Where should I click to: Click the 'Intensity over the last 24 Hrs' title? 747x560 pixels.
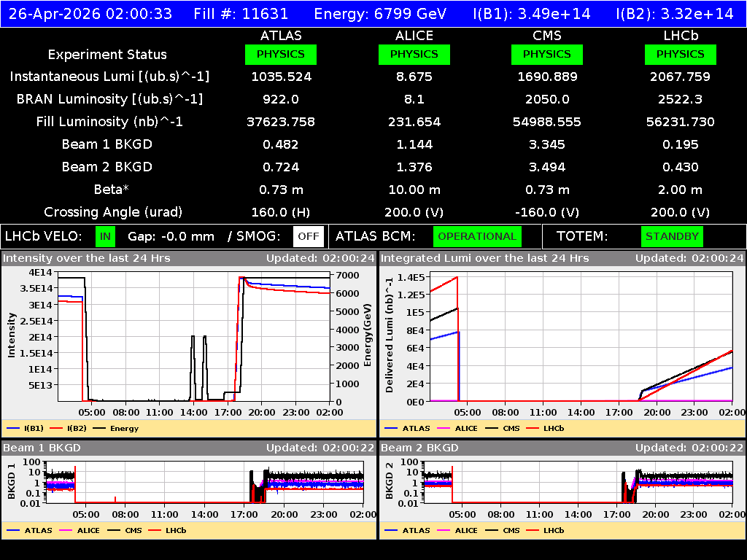click(86, 258)
